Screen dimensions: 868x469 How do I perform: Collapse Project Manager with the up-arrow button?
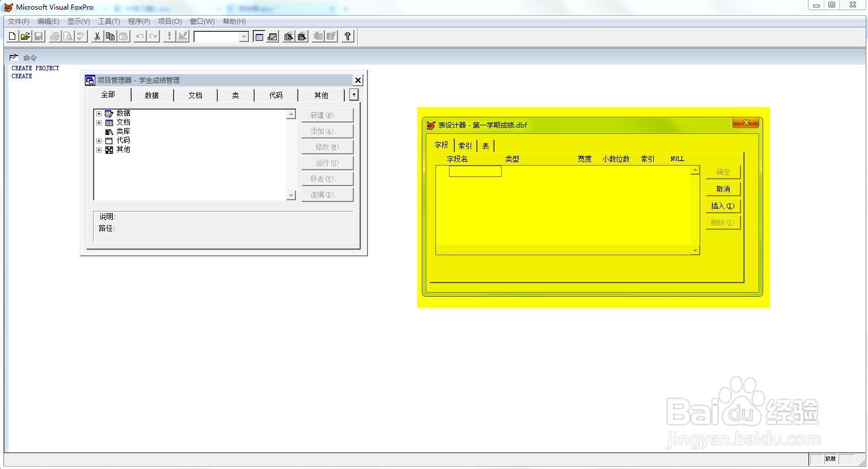tap(354, 95)
